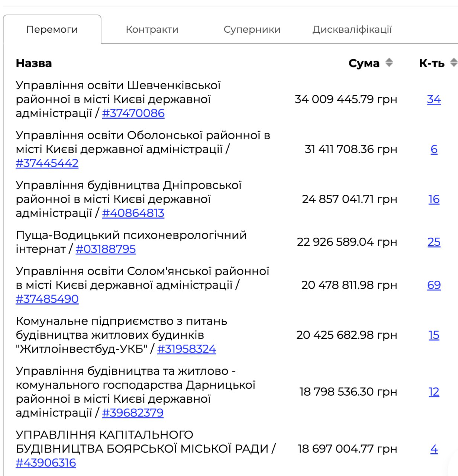Select amount 20 425 682.98 грн
The width and height of the screenshot is (458, 476).
coord(347,335)
